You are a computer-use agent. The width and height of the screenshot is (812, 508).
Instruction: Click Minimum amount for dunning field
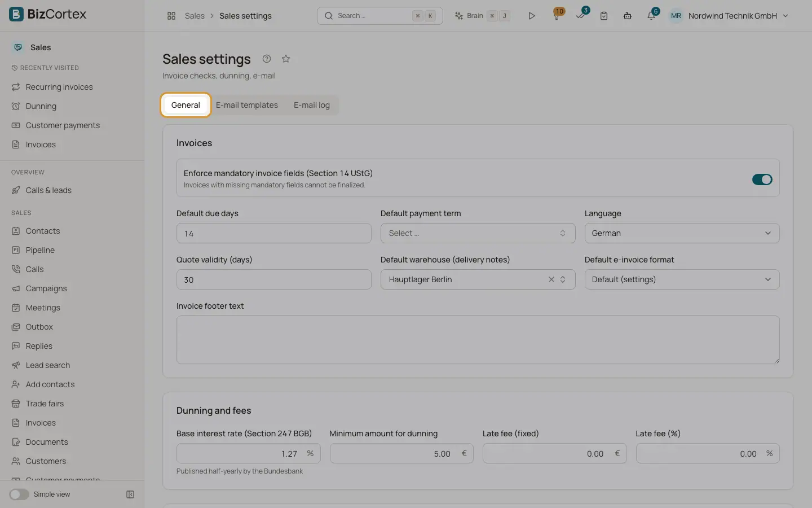[x=401, y=453]
